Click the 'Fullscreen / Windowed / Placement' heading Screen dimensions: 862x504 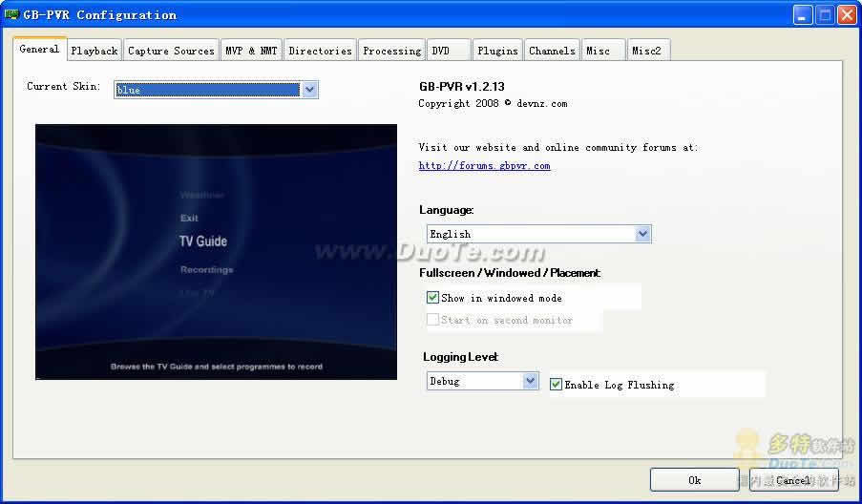[x=510, y=273]
